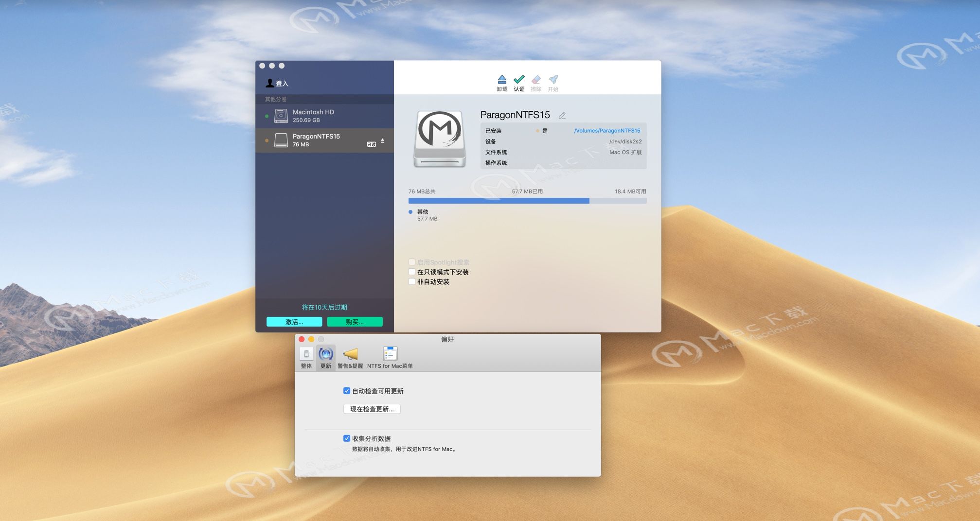
Task: Click the login user icon (登入)
Action: (269, 83)
